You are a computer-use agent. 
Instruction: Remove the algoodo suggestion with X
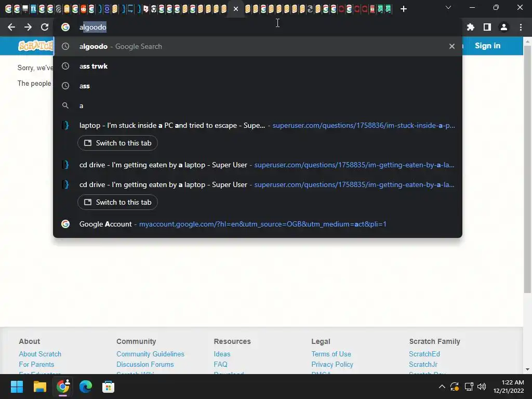[x=451, y=46]
